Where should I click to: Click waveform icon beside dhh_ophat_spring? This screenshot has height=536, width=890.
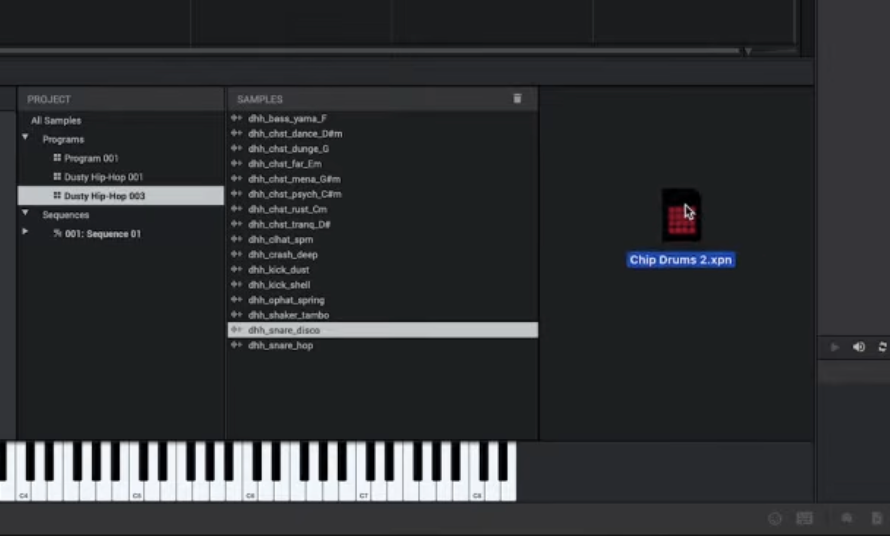click(x=237, y=299)
